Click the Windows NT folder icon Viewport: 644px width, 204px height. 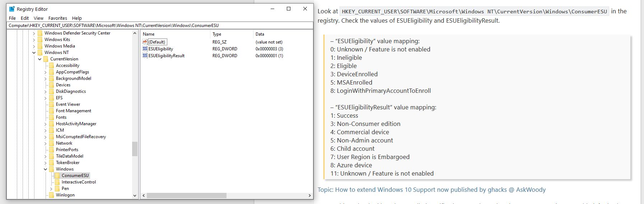[40, 53]
